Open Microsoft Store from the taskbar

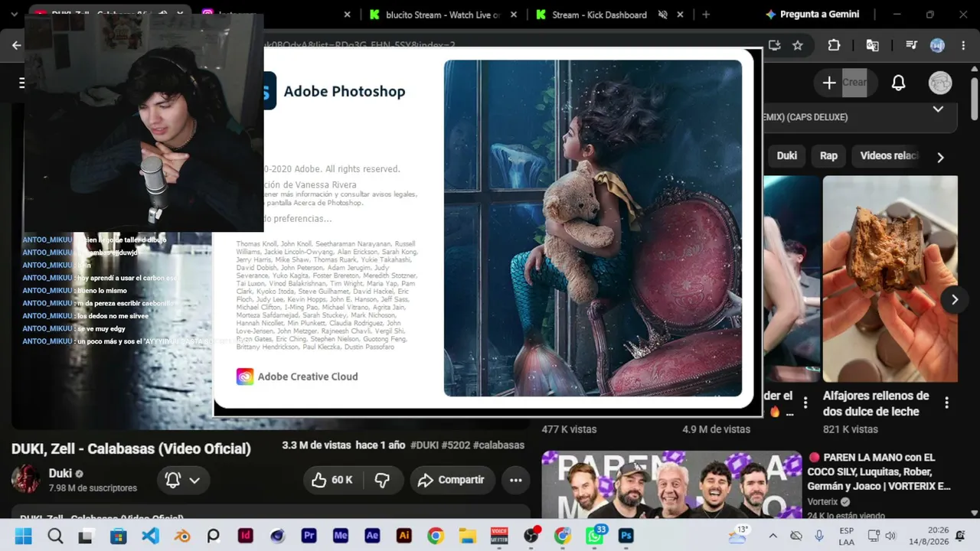point(118,536)
